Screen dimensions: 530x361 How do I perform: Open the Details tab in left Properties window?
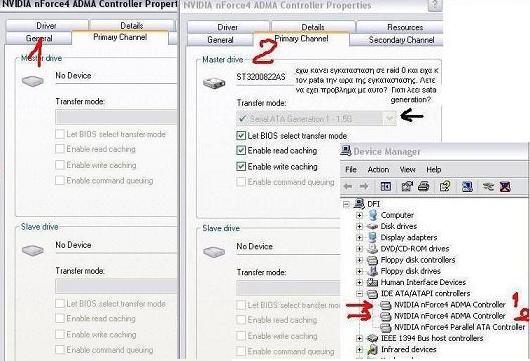[x=132, y=26]
